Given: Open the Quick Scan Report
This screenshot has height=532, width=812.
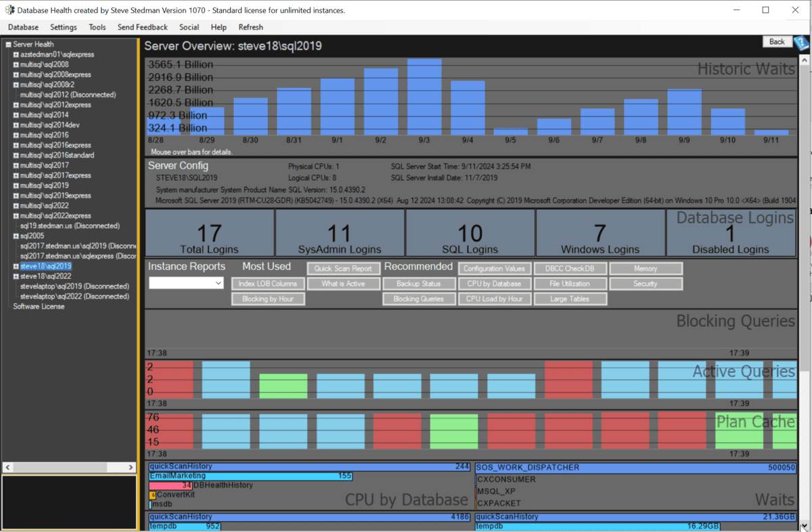Looking at the screenshot, I should pos(343,269).
